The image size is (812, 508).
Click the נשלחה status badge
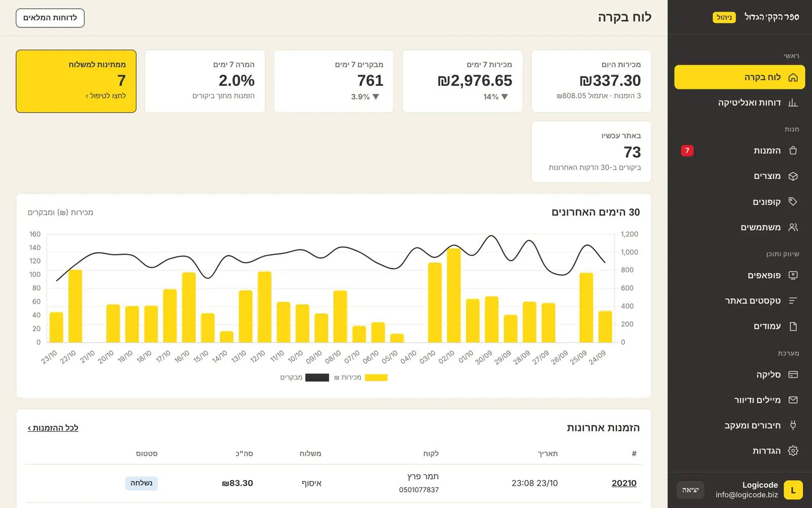[142, 483]
